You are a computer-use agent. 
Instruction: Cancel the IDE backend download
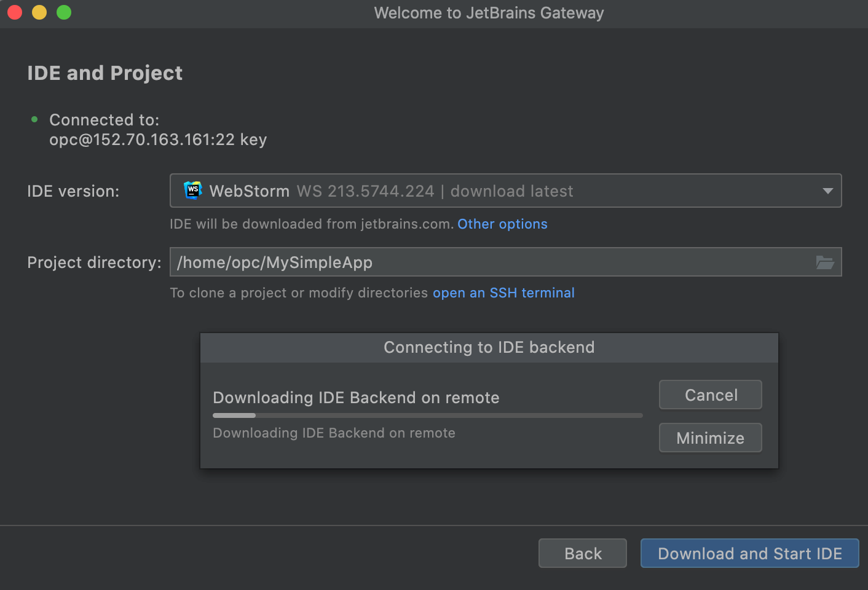pyautogui.click(x=711, y=395)
